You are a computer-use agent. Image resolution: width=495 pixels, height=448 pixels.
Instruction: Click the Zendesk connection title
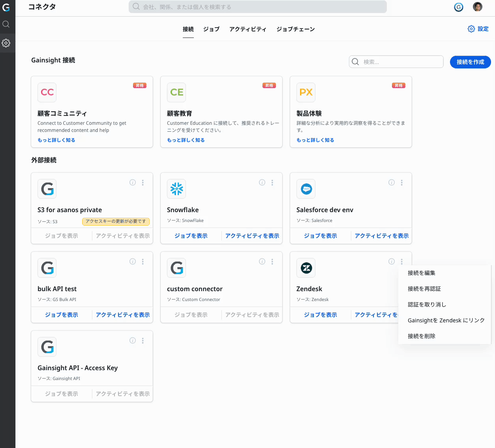point(309,289)
